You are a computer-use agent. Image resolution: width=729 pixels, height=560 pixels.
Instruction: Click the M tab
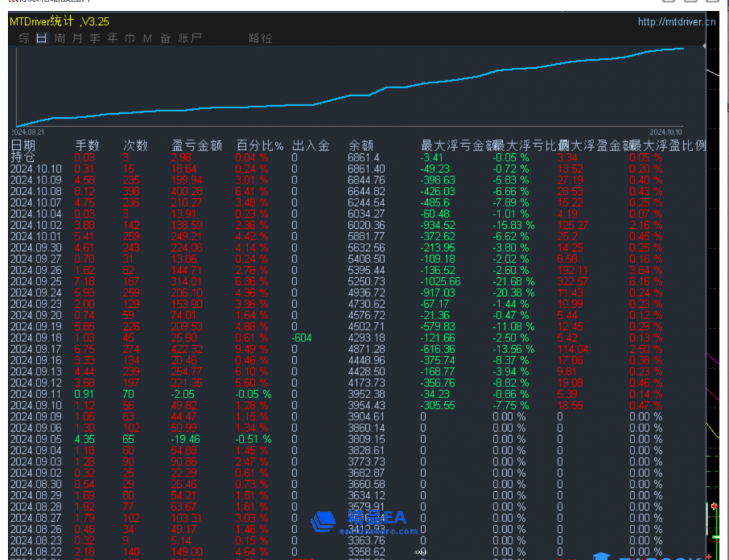pyautogui.click(x=147, y=38)
